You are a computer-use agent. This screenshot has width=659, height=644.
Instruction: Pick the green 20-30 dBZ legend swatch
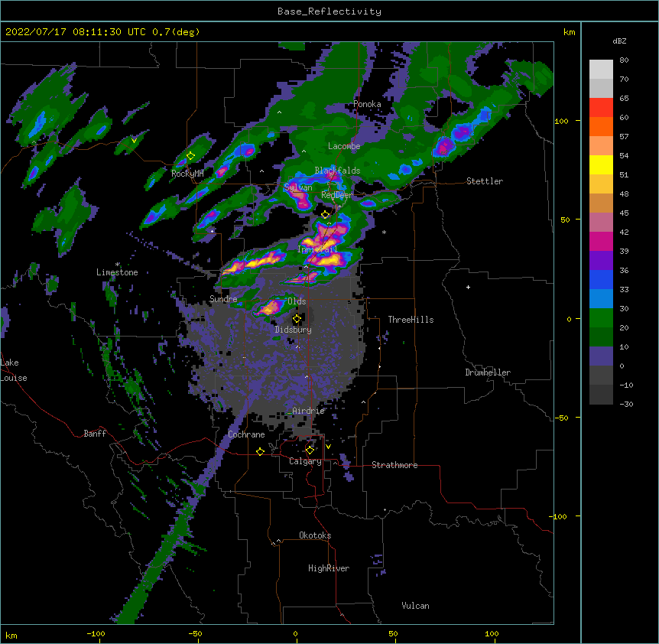[601, 318]
